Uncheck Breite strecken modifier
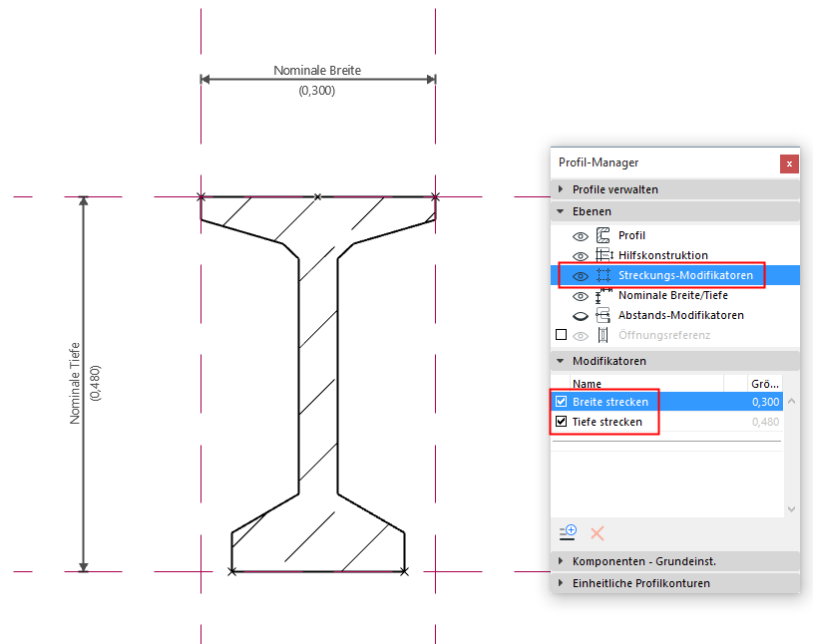The width and height of the screenshot is (813, 644). [561, 402]
